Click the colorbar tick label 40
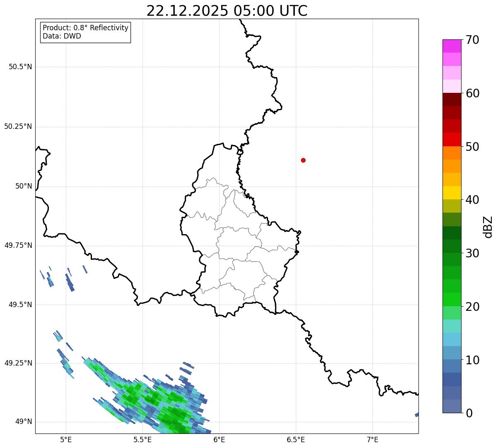Image resolution: width=498 pixels, height=448 pixels. 472,200
